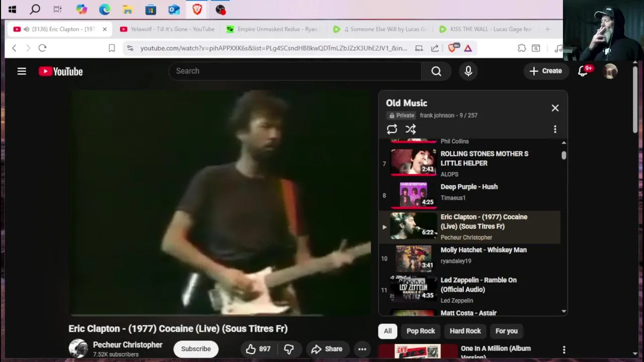Open File Explorer from taskbar
644x362 pixels.
(128, 9)
